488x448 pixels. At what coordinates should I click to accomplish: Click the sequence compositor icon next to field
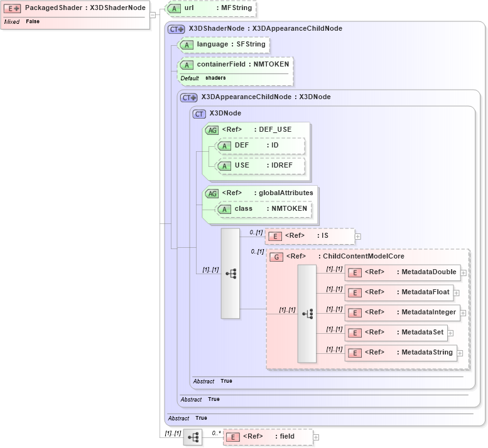coord(193,437)
